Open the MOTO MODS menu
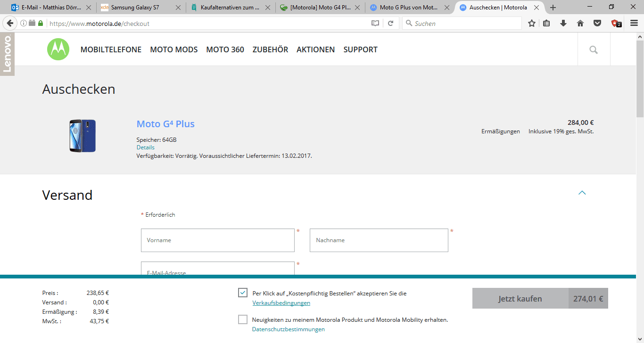Image resolution: width=644 pixels, height=343 pixels. (174, 49)
